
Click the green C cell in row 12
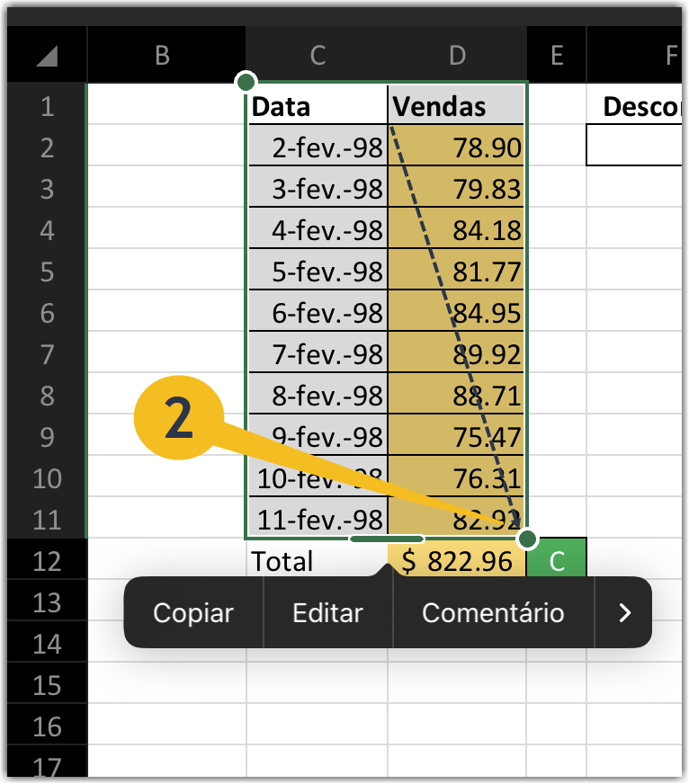click(557, 558)
